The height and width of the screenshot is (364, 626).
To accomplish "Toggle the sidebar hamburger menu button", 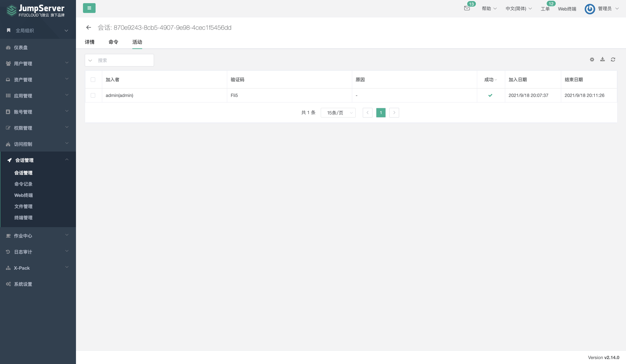I will [89, 8].
